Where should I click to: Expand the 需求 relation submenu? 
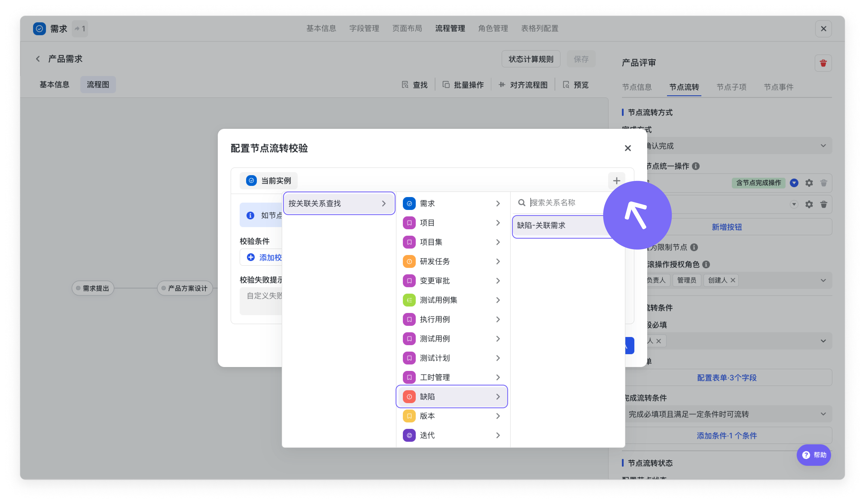[498, 204]
